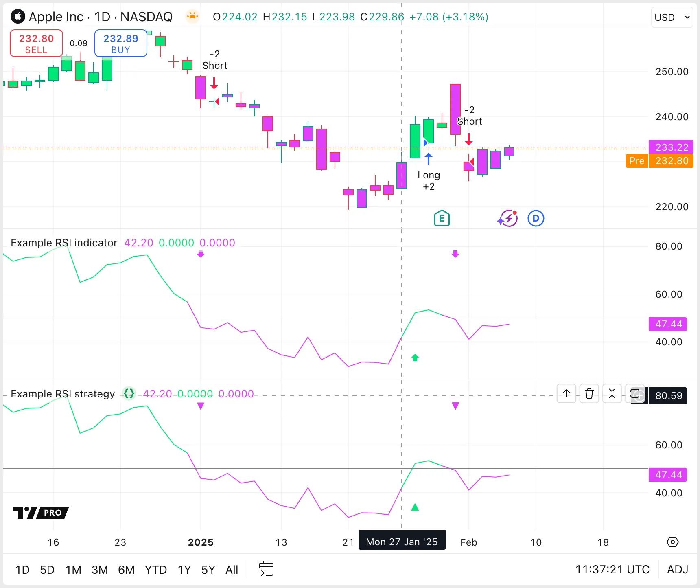The height and width of the screenshot is (588, 700).
Task: Click the magenta down arrow near Feb in indicator pane
Action: (455, 254)
